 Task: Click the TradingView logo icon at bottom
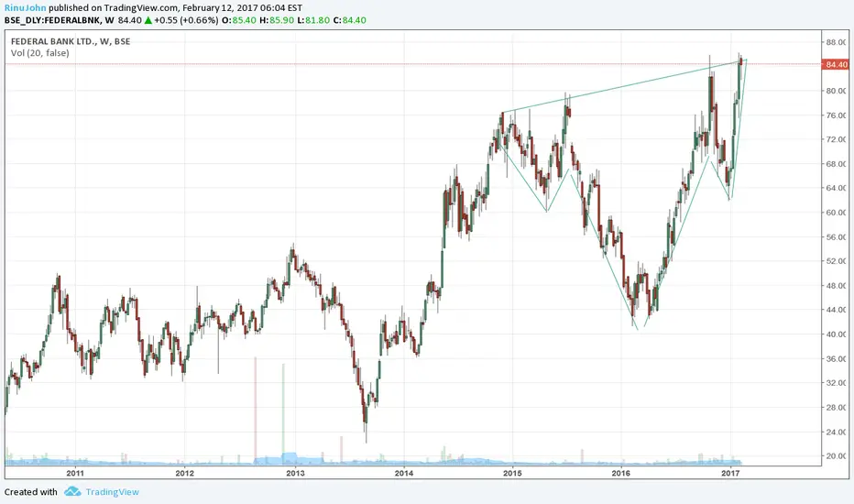click(72, 491)
